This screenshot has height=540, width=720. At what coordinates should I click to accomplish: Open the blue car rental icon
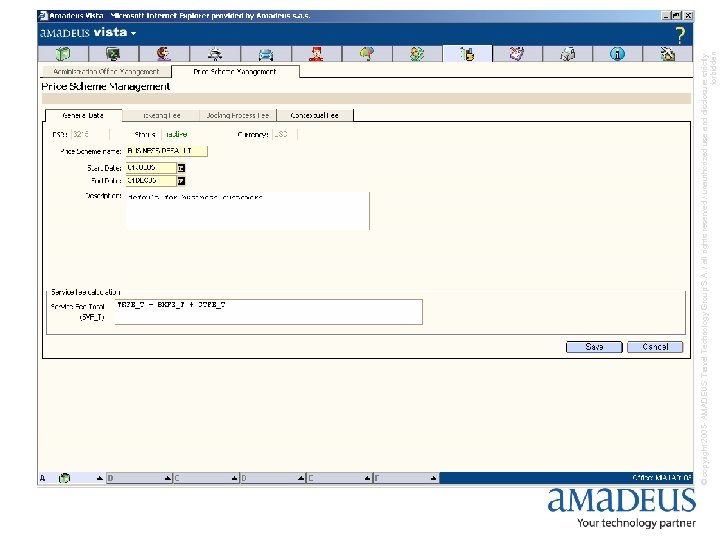(x=265, y=54)
